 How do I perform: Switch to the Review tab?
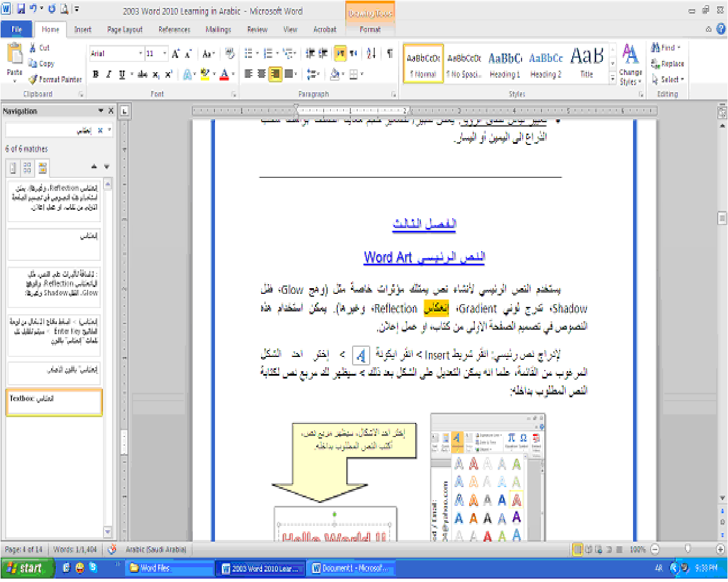click(x=257, y=30)
